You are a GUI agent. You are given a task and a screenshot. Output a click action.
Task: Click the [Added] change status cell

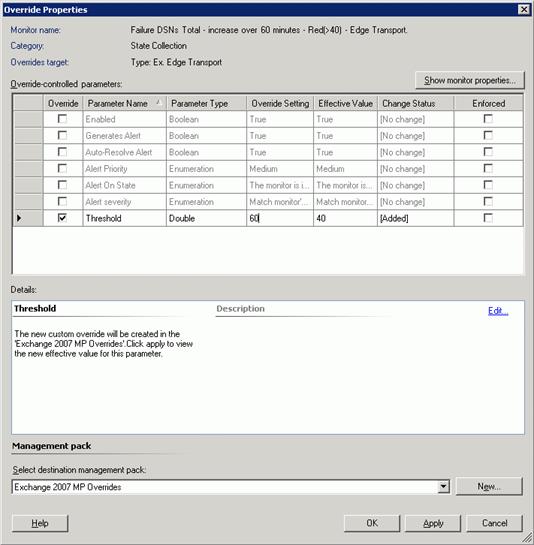pos(416,218)
